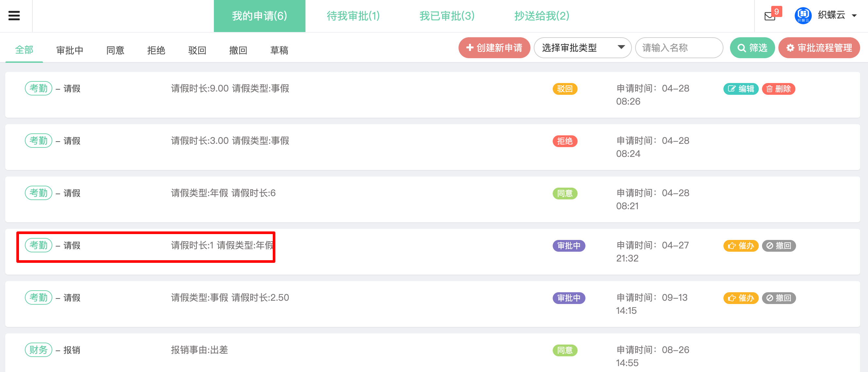Open the hamburger sidebar menu
This screenshot has height=372, width=868.
click(14, 15)
